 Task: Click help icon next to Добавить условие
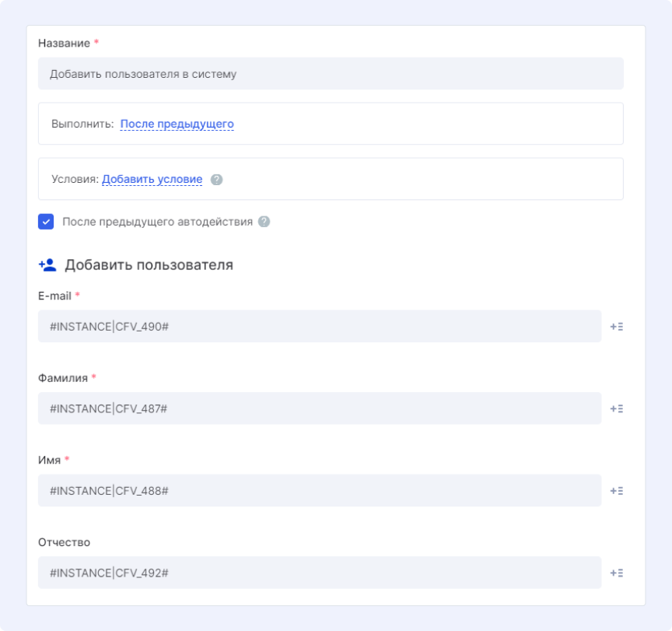[x=217, y=180]
